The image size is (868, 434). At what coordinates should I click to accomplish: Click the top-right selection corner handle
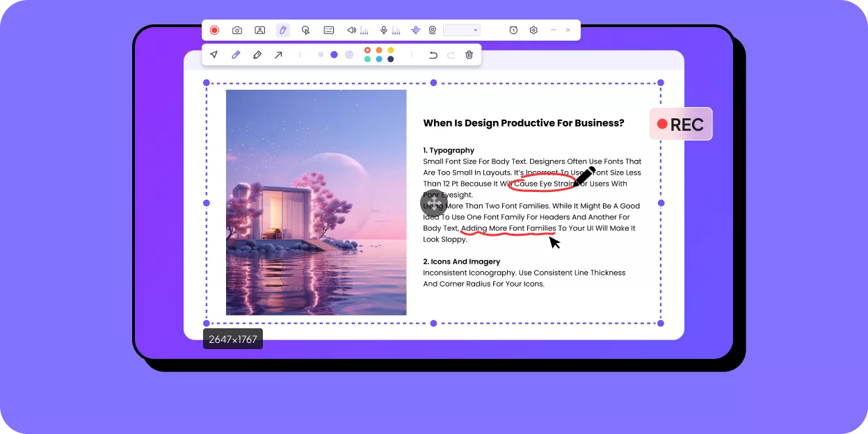tap(661, 83)
